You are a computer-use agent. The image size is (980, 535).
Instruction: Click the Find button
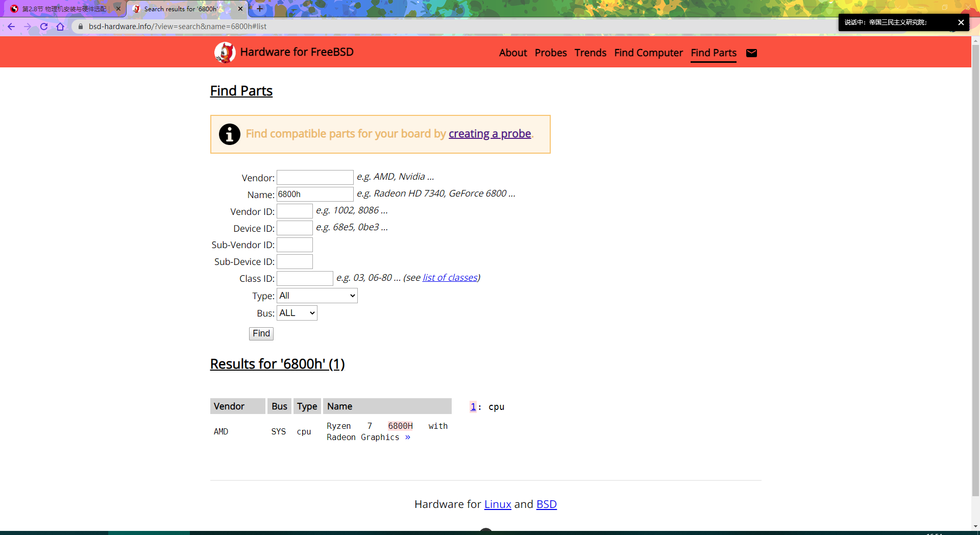tap(261, 333)
